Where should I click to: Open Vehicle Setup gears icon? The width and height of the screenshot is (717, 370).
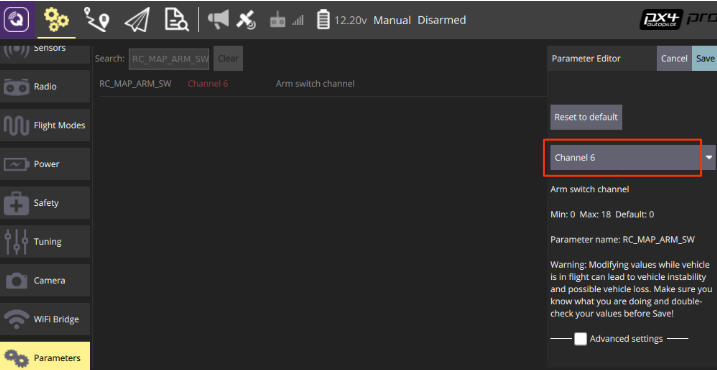pos(56,20)
